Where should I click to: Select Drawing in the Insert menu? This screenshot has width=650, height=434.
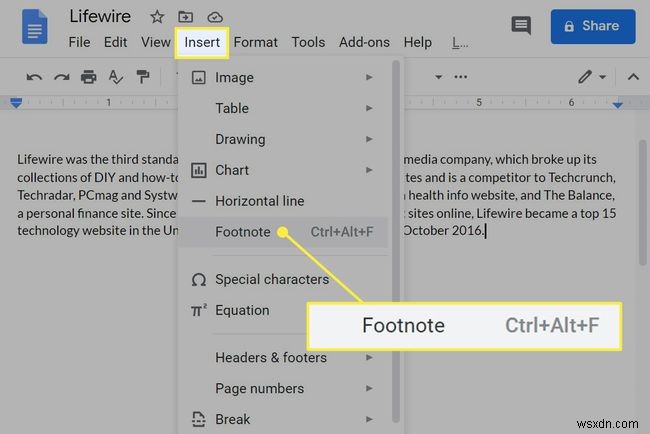point(284,139)
